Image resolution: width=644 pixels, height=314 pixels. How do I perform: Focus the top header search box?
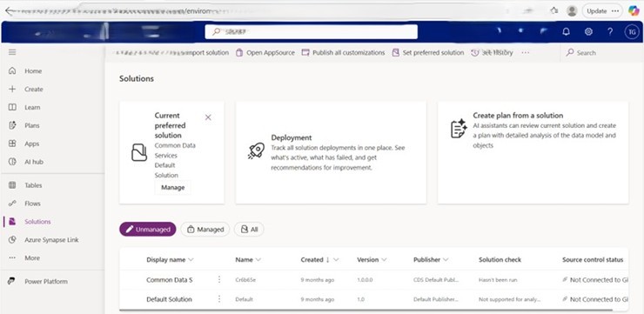312,31
